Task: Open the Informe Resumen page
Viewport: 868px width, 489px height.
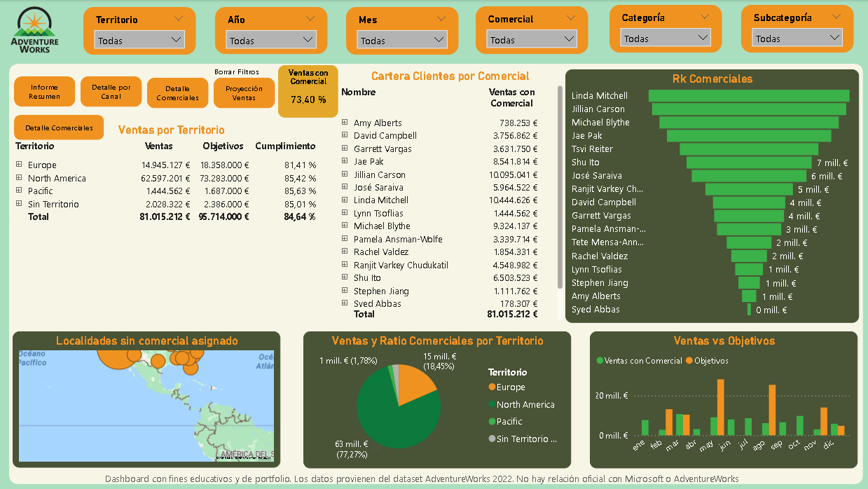Action: (44, 92)
